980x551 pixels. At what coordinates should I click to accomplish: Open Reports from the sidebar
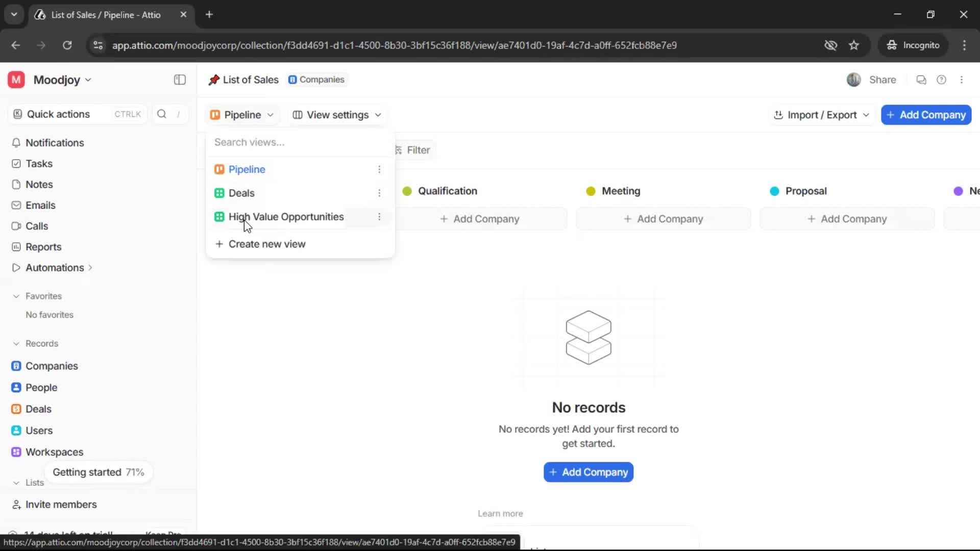(x=42, y=246)
